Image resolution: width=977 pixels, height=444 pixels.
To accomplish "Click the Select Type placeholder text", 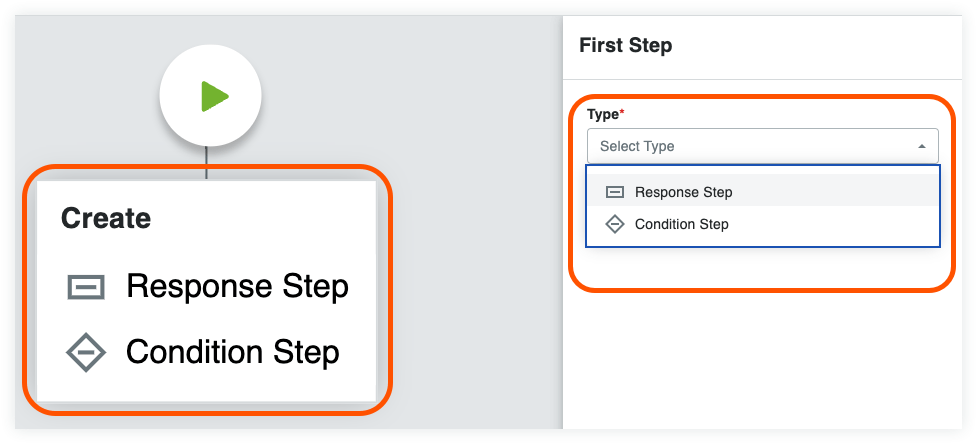I will [x=637, y=146].
